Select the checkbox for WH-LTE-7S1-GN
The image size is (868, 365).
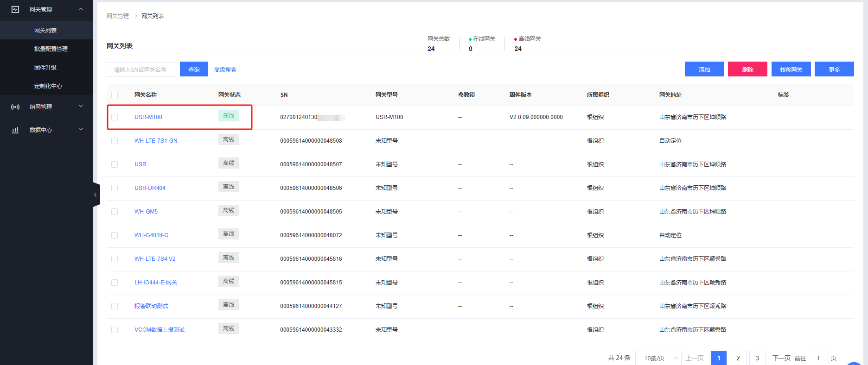tap(115, 141)
